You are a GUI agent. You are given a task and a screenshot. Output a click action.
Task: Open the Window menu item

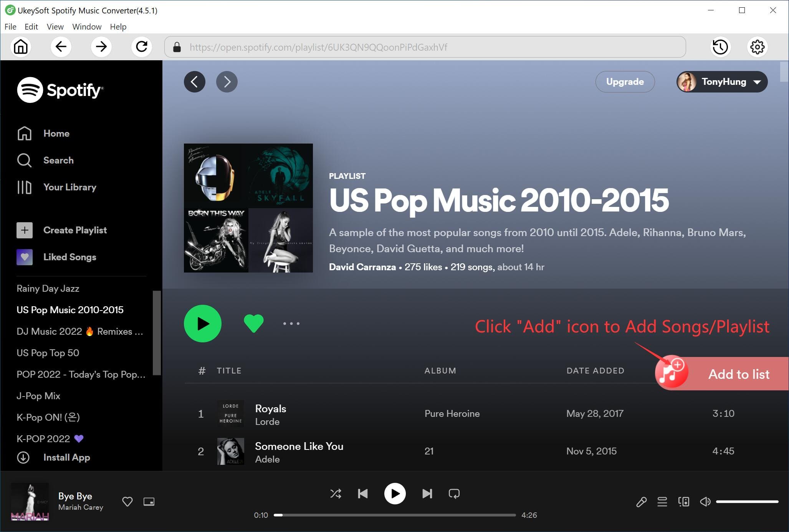(86, 26)
